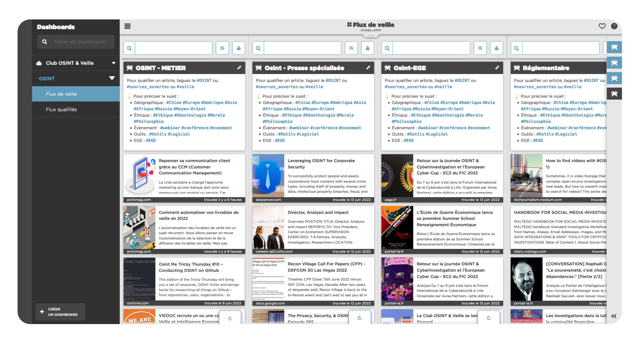Open filter settings in OSINT - METIER column
Viewport: 644px width, 350px height.
tap(222, 48)
